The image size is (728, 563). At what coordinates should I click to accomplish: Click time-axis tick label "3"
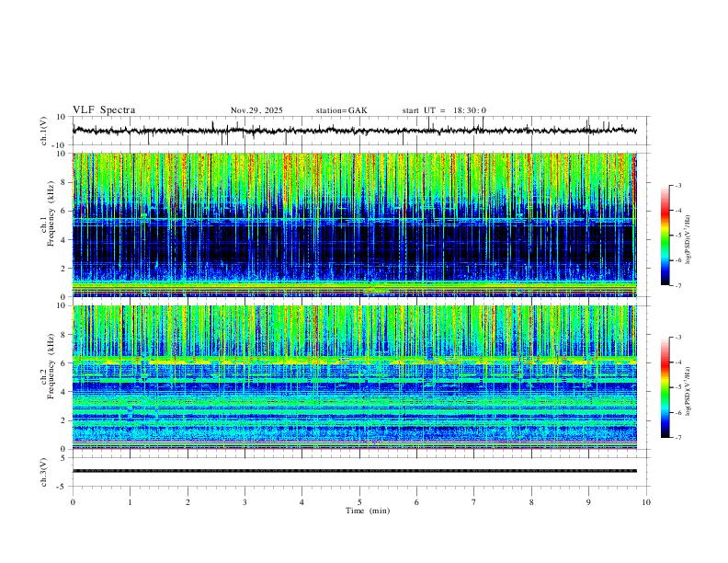245,502
